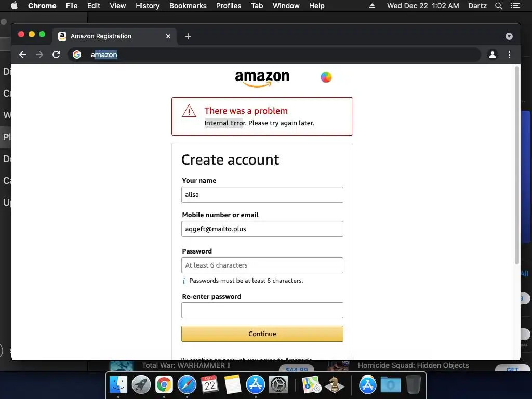
Task: Click 'Homicide Squad: Hidden Objects' in App Store window
Action: [x=413, y=365]
